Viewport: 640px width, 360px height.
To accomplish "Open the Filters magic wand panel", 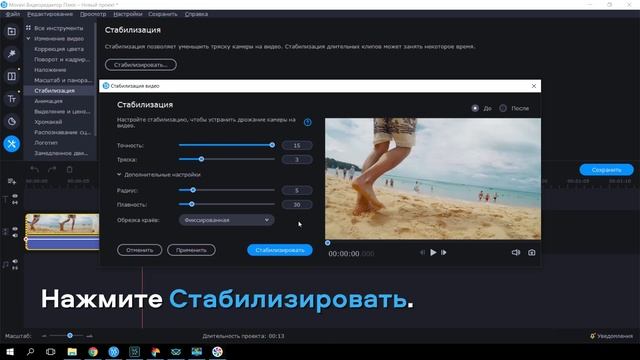I will click(11, 53).
